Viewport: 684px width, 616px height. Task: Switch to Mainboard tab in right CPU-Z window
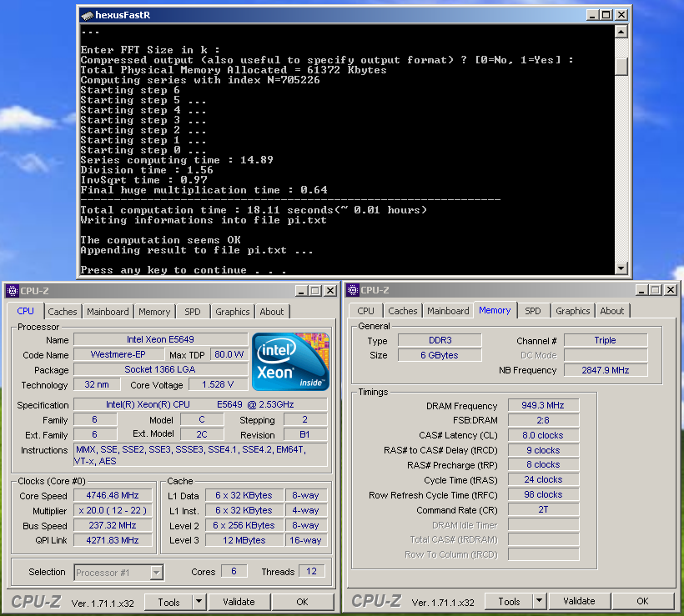448,311
